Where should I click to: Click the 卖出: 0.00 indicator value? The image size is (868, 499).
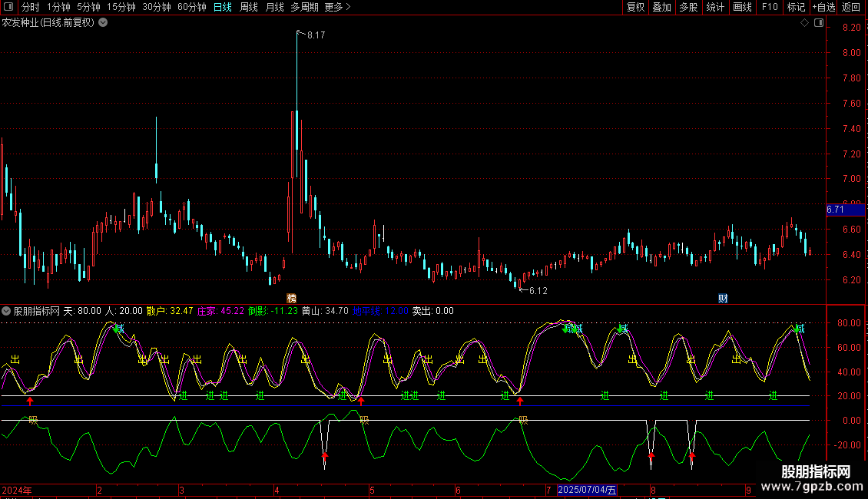click(x=433, y=311)
